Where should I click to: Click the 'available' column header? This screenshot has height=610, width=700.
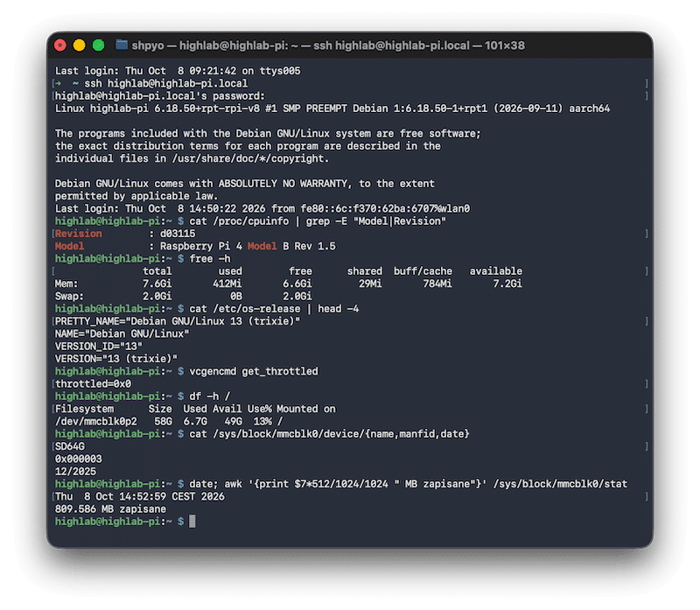coord(495,271)
